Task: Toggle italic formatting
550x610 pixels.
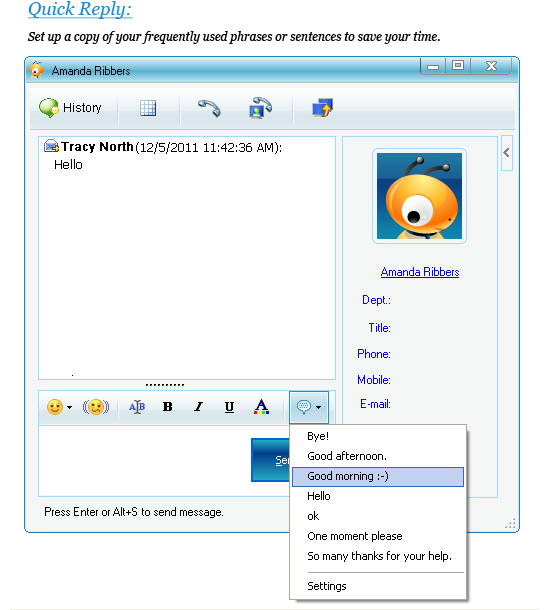Action: pos(198,407)
